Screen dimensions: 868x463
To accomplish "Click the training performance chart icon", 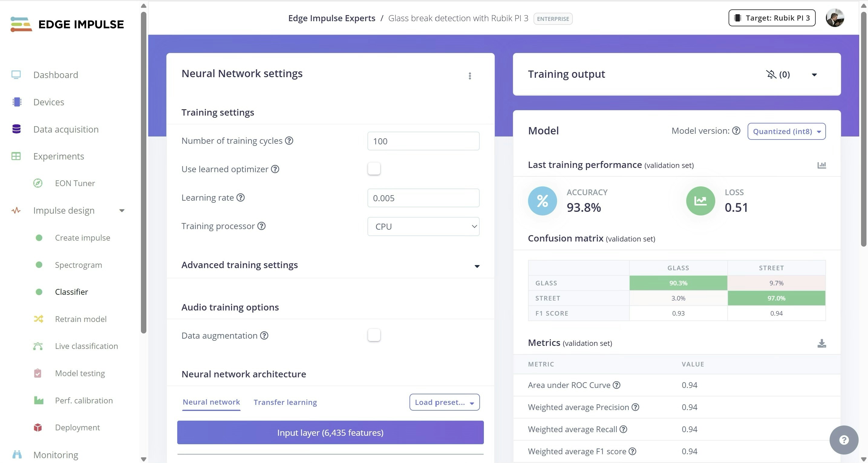I will click(x=821, y=165).
